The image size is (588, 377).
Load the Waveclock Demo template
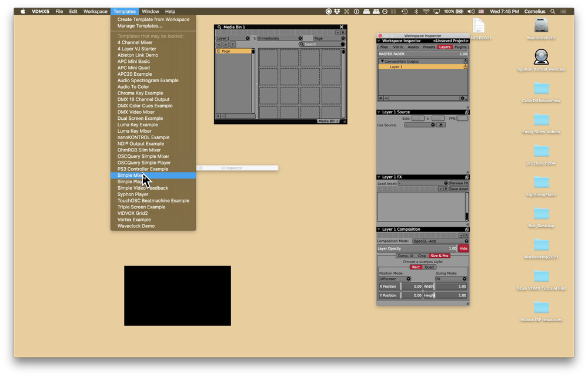tap(153, 225)
